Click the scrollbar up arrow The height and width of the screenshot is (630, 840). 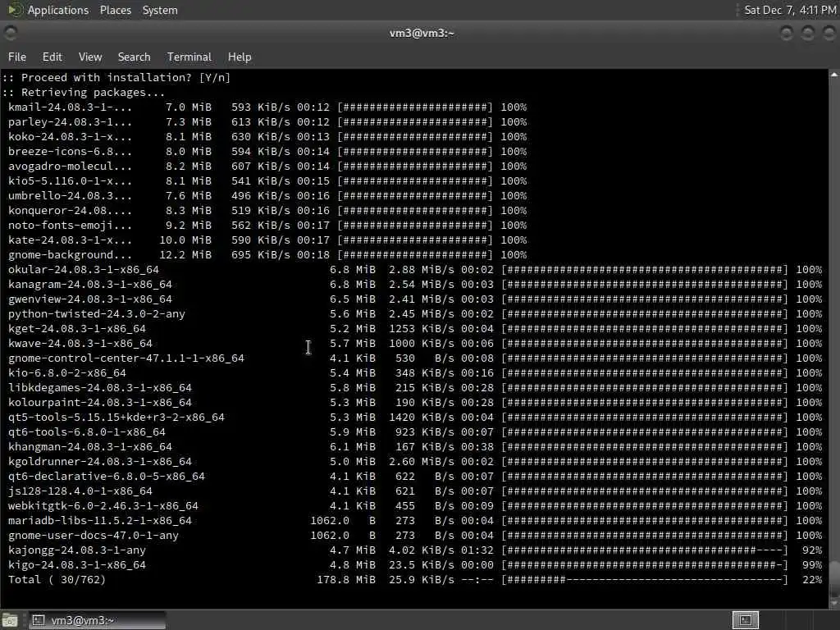pyautogui.click(x=834, y=75)
